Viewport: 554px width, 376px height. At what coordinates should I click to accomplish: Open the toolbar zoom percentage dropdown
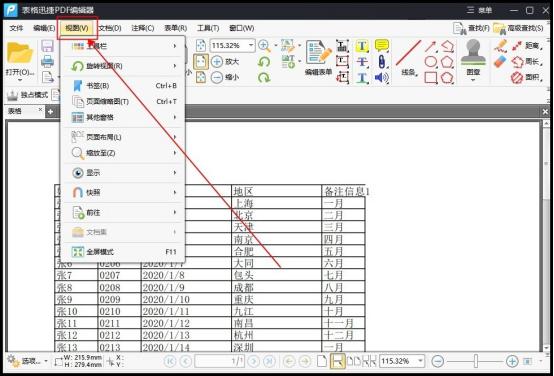(x=251, y=46)
